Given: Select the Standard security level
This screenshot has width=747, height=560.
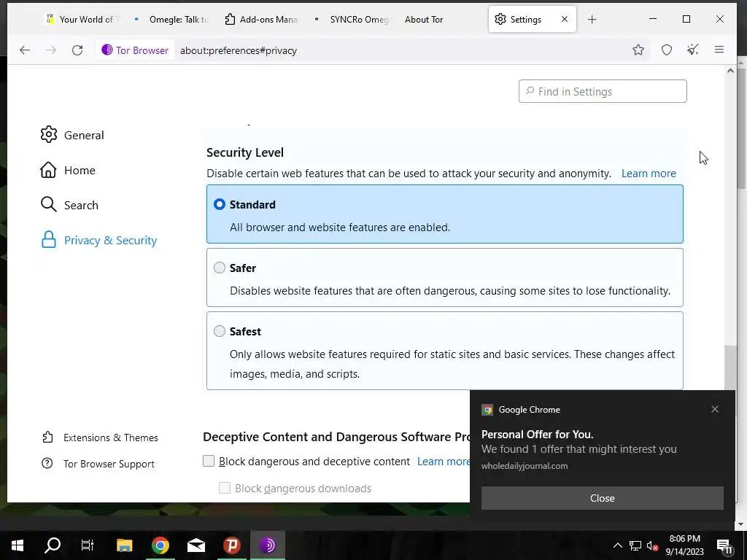Looking at the screenshot, I should point(219,204).
